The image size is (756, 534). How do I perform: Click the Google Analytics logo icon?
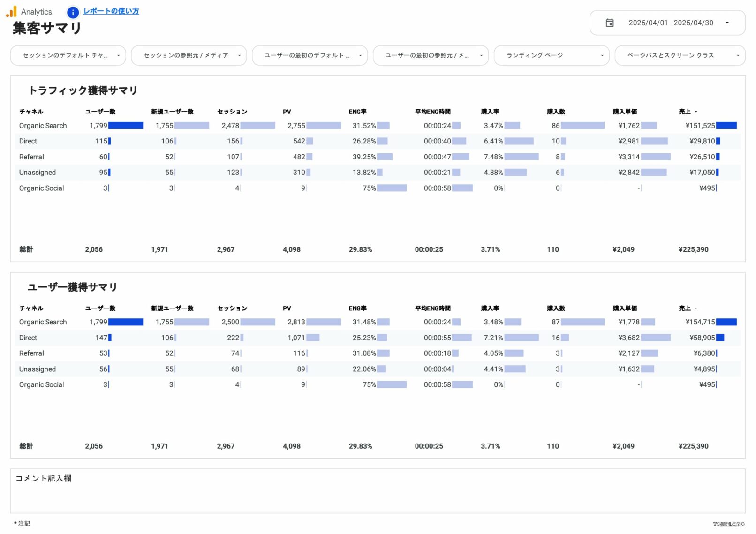tap(11, 12)
